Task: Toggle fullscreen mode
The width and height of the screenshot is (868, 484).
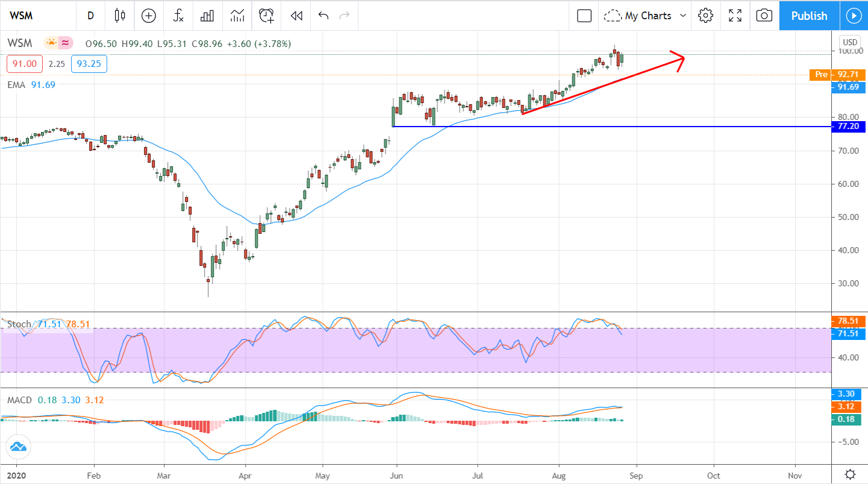Action: (x=735, y=16)
